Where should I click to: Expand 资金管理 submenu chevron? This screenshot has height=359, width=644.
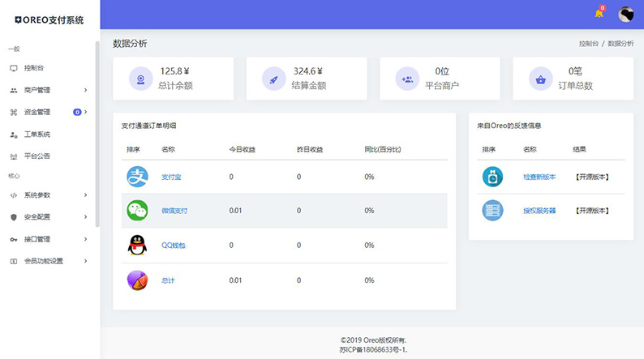coord(85,112)
